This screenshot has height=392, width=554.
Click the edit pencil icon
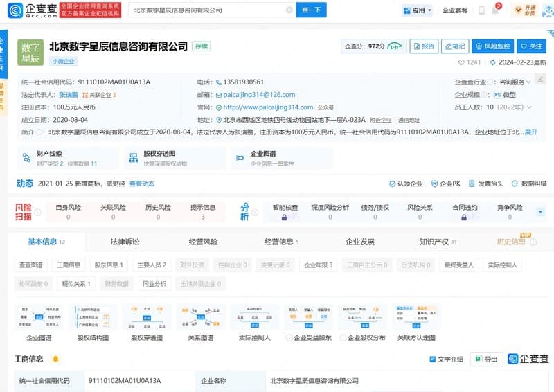[540, 78]
